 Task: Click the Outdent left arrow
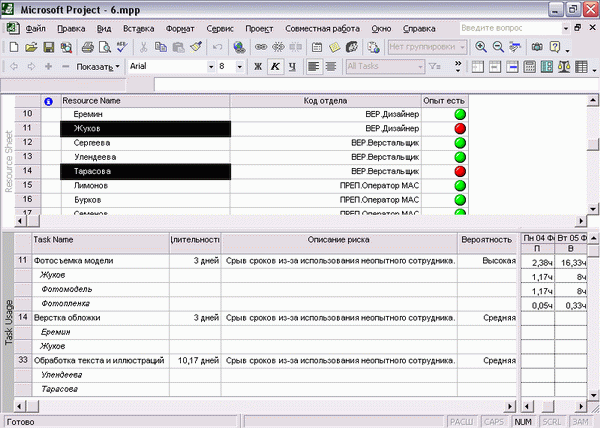pos(14,67)
